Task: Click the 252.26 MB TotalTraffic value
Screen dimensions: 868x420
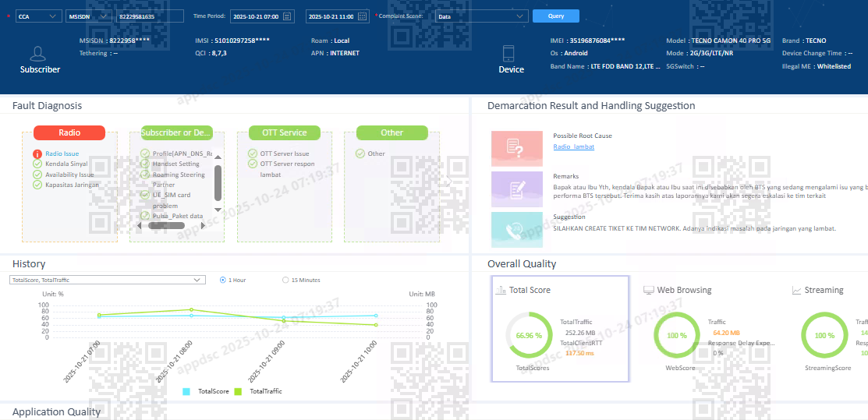Action: 580,333
